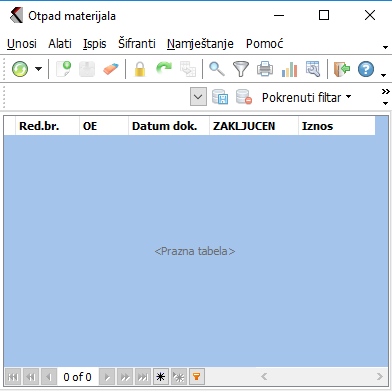Click horizontal scrollbar right arrow
Viewport: 392px width, 391px height.
pos(380,377)
